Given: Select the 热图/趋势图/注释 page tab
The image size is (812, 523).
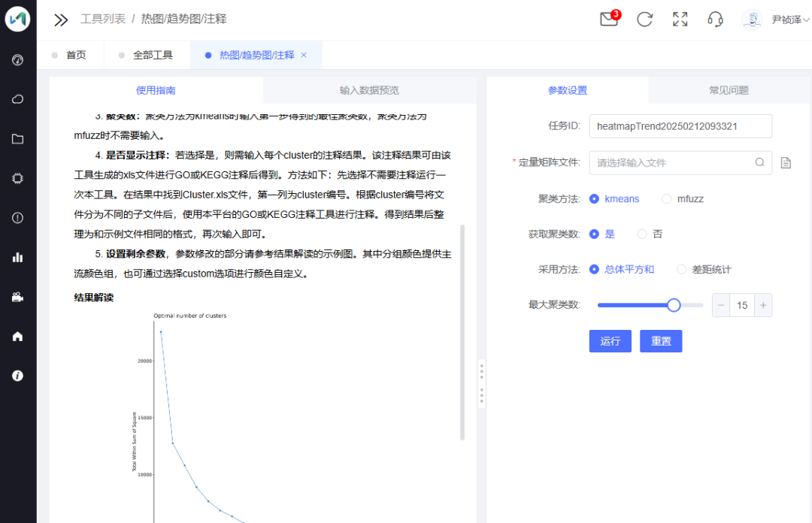Looking at the screenshot, I should tap(256, 55).
